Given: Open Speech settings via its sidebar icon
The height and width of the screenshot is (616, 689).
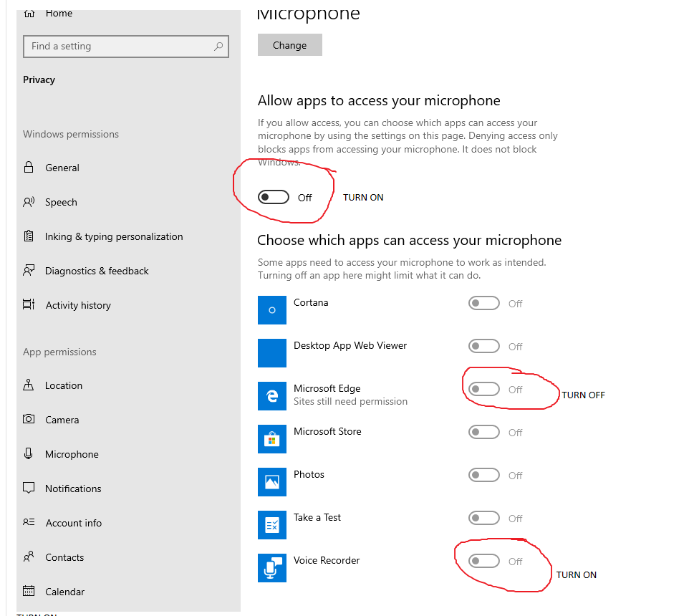Looking at the screenshot, I should 29,202.
